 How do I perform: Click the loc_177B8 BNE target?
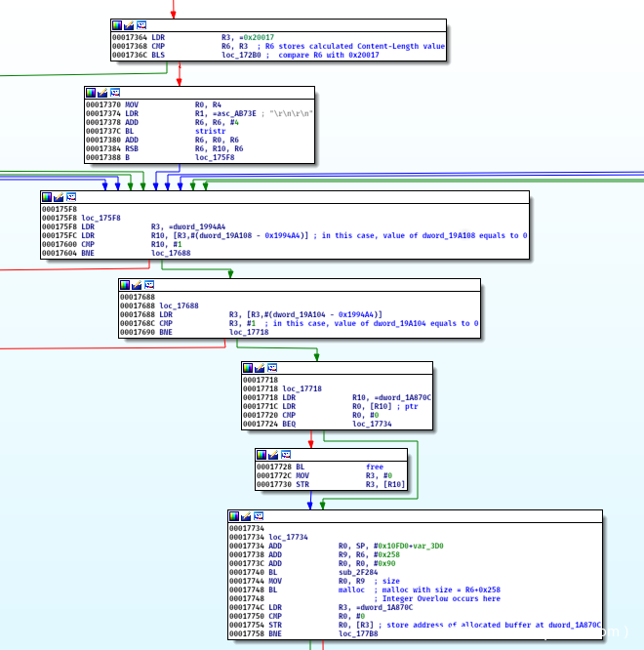point(358,633)
